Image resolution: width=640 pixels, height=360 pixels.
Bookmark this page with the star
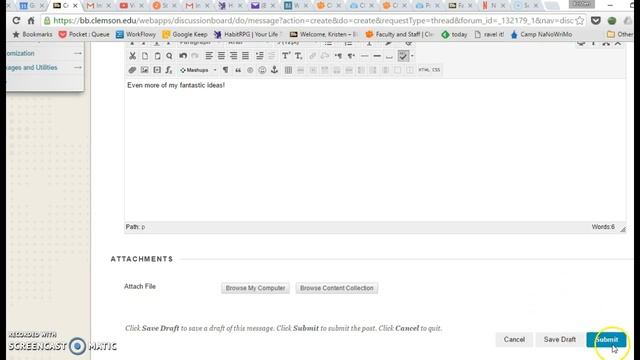coord(580,20)
